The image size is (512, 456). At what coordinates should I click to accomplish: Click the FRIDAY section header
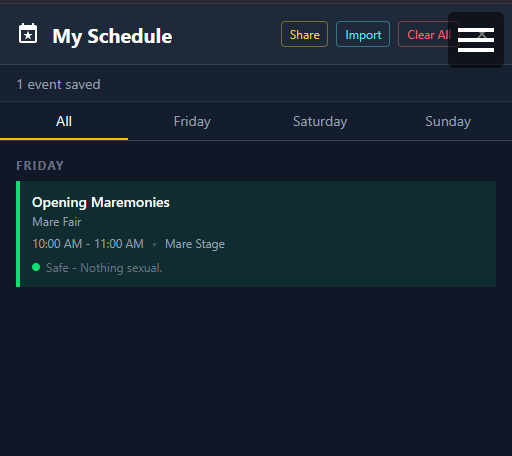pos(40,166)
